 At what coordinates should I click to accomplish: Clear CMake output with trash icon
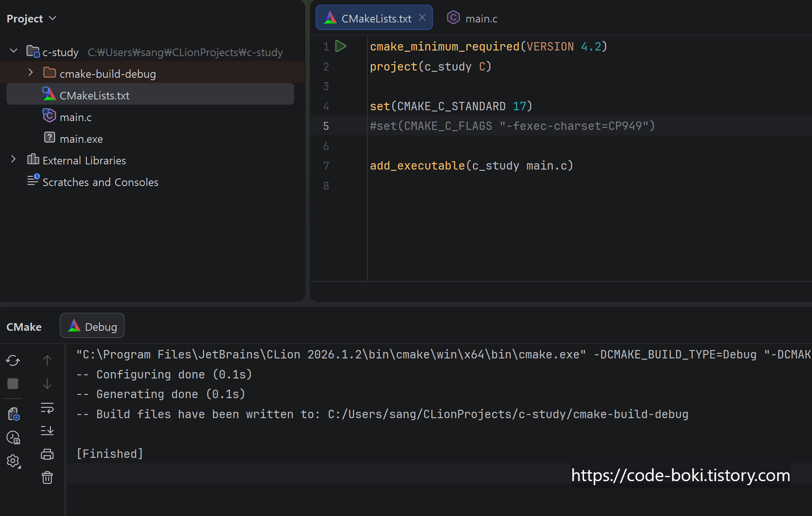[x=47, y=477]
